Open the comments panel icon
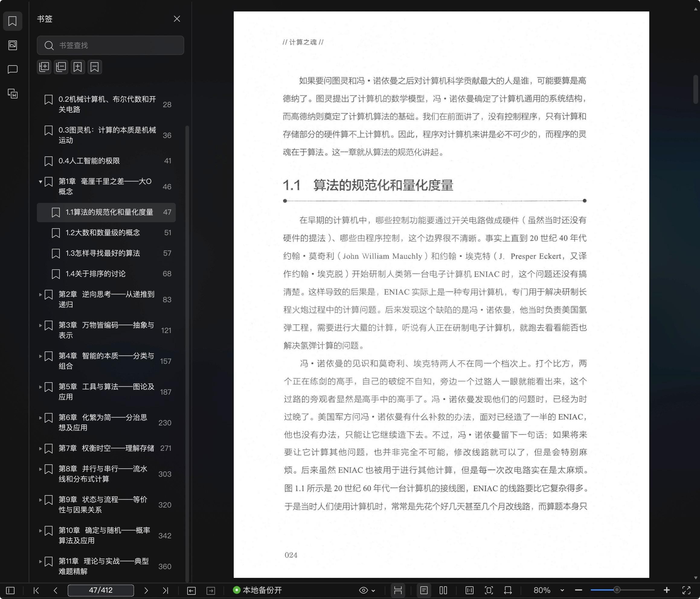Image resolution: width=700 pixels, height=599 pixels. coord(12,69)
